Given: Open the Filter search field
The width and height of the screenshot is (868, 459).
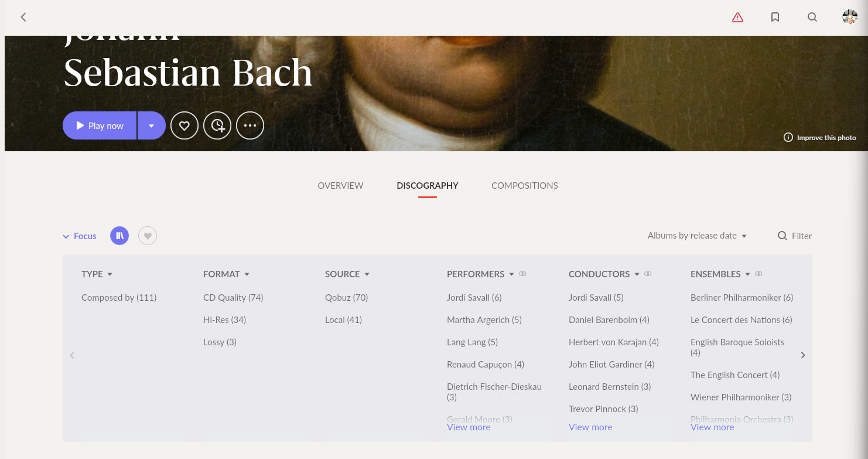Looking at the screenshot, I should point(794,236).
